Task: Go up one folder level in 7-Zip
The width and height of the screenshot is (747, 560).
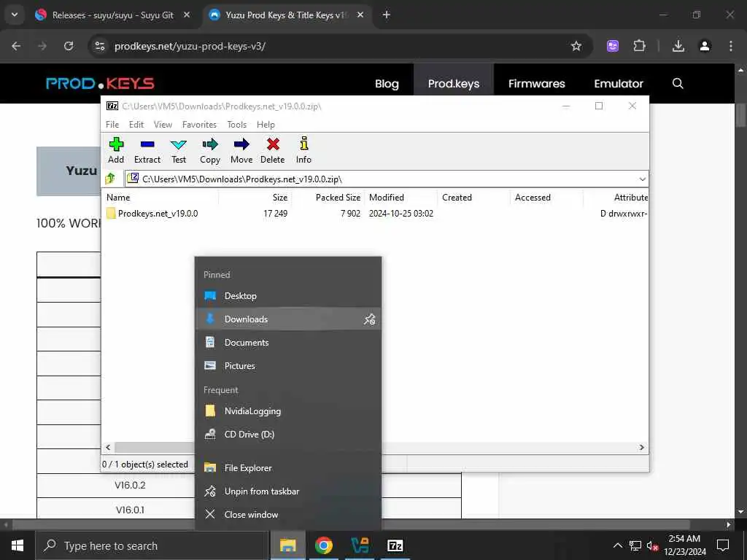Action: point(111,179)
